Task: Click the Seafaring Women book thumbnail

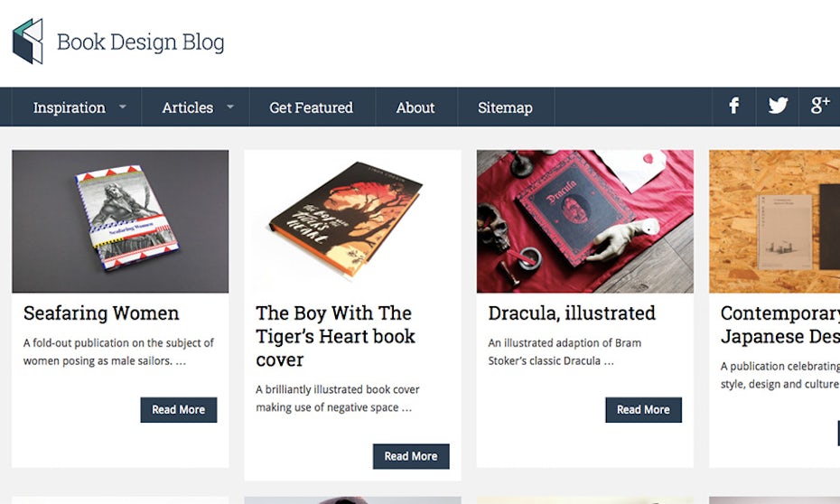Action: point(120,221)
